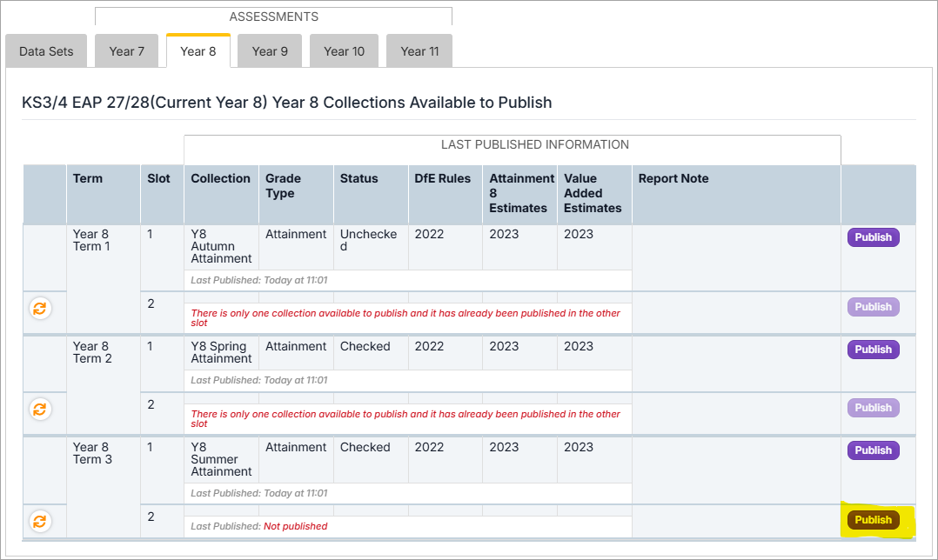Image resolution: width=938 pixels, height=560 pixels.
Task: Click the Report Note cell for Y8 Spring
Action: click(x=735, y=363)
